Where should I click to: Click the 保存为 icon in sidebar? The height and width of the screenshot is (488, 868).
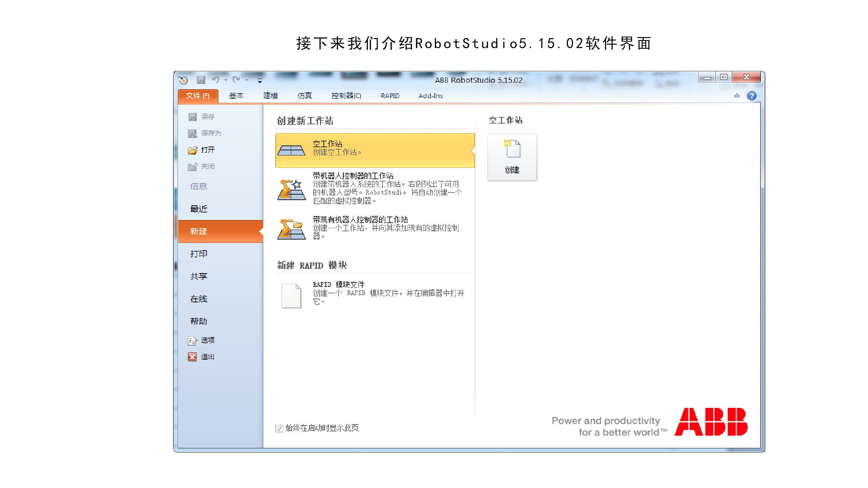193,133
